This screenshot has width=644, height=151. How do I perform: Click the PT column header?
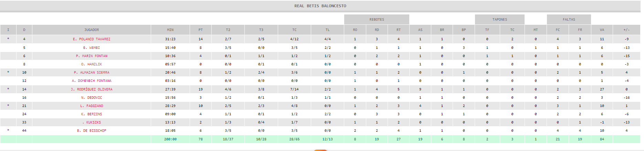(201, 30)
